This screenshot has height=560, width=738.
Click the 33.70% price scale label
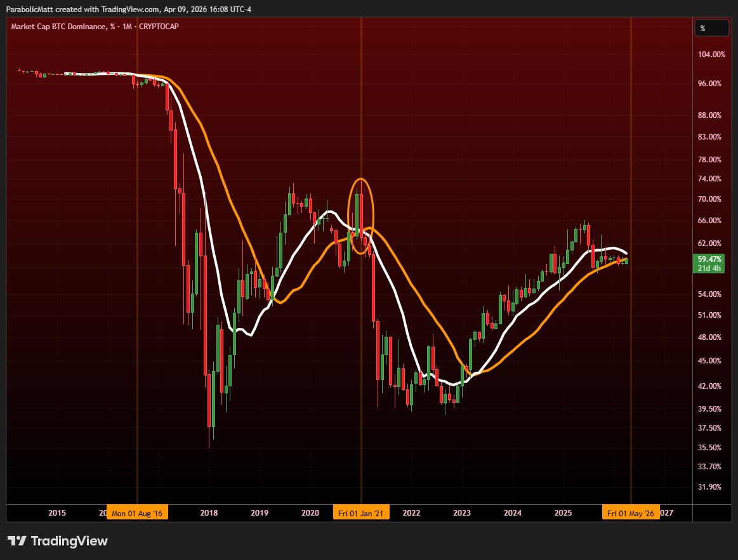click(x=709, y=467)
